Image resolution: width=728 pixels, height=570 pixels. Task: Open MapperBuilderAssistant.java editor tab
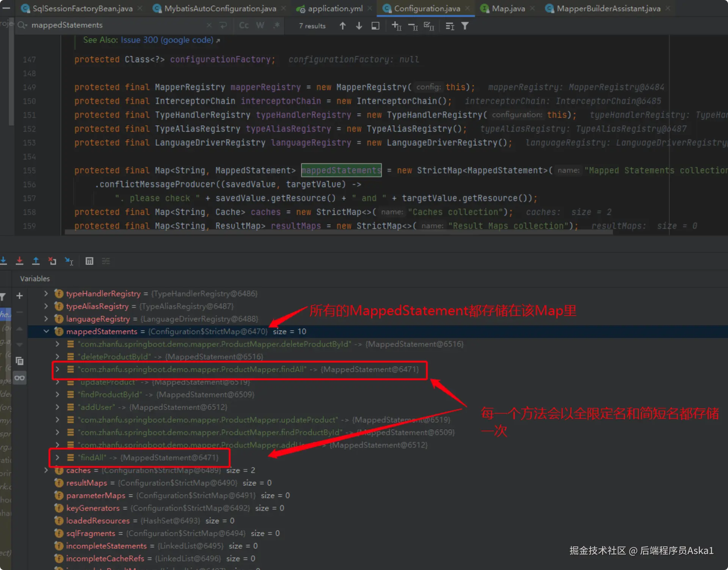(x=608, y=8)
